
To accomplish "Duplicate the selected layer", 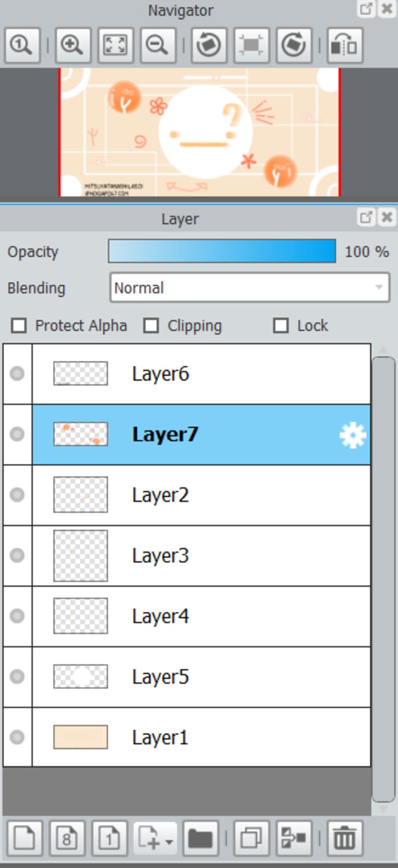I will coord(251,839).
